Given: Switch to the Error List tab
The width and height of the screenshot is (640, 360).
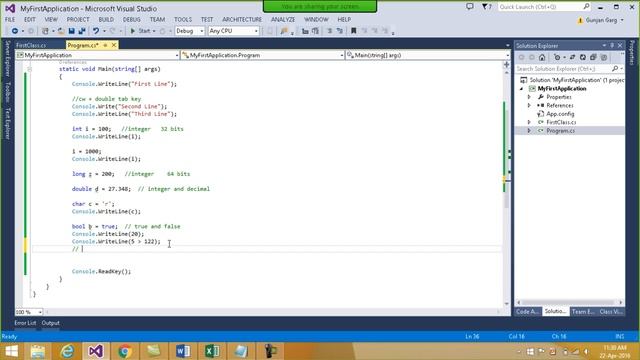Looking at the screenshot, I should coord(25,323).
